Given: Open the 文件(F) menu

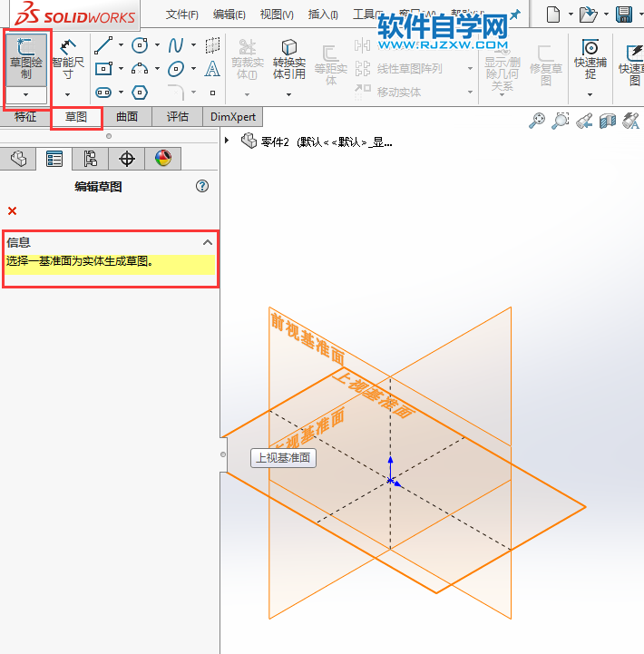Looking at the screenshot, I should (x=181, y=15).
